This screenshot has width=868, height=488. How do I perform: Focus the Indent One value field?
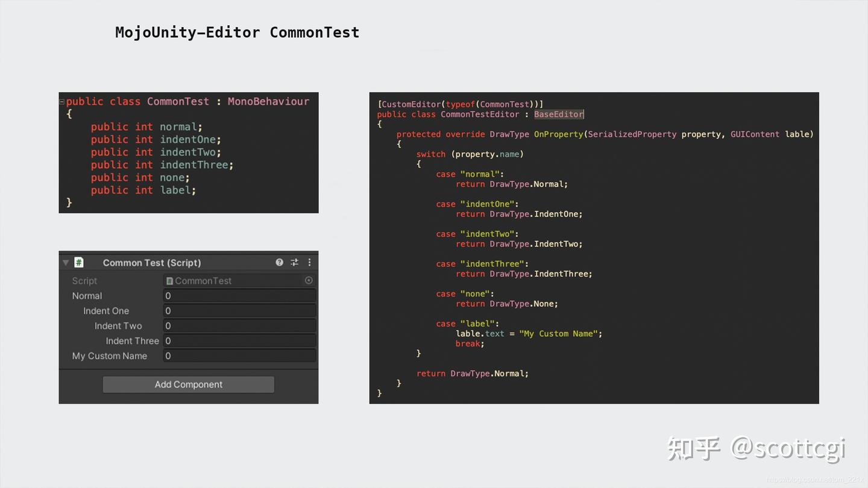point(239,311)
